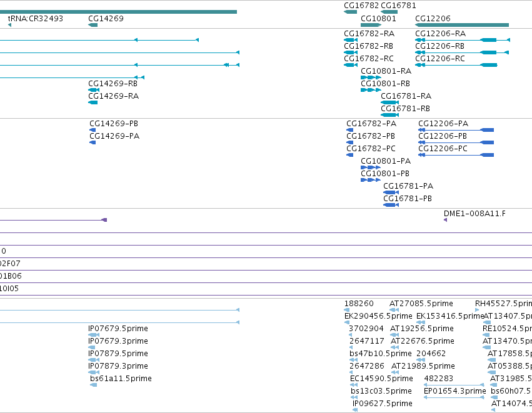Click EST IP07679.5prime
The height and width of the screenshot is (413, 532).
(x=118, y=329)
